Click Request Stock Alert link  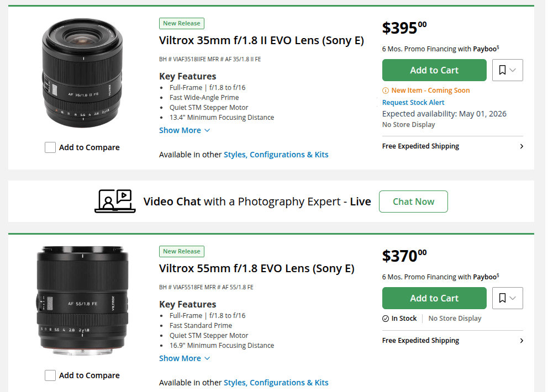[413, 102]
